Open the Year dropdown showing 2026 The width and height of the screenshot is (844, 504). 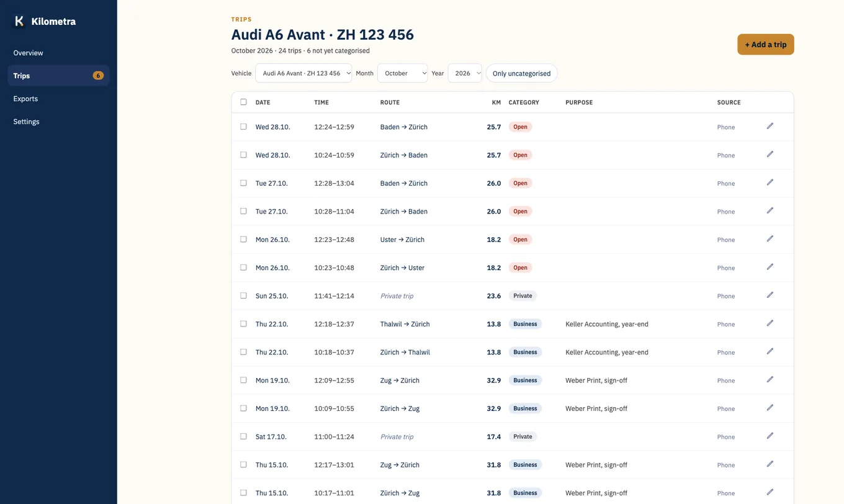pyautogui.click(x=465, y=73)
